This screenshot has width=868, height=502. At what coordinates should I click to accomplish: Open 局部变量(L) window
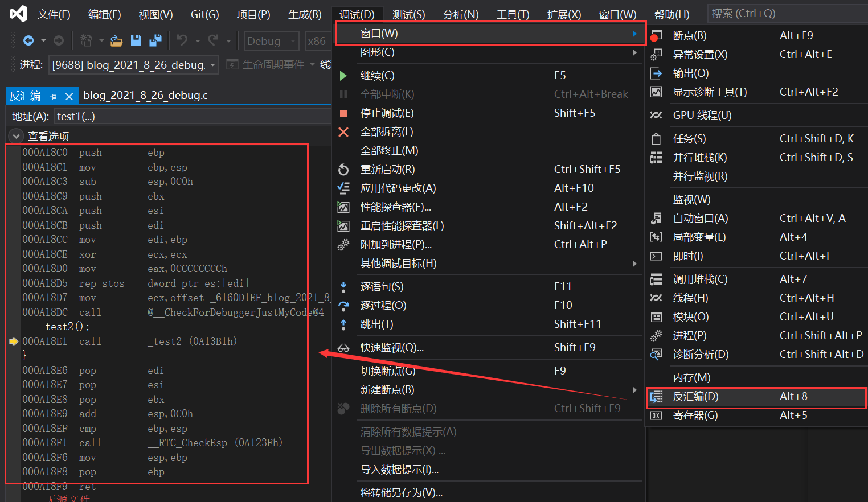[x=756, y=237]
